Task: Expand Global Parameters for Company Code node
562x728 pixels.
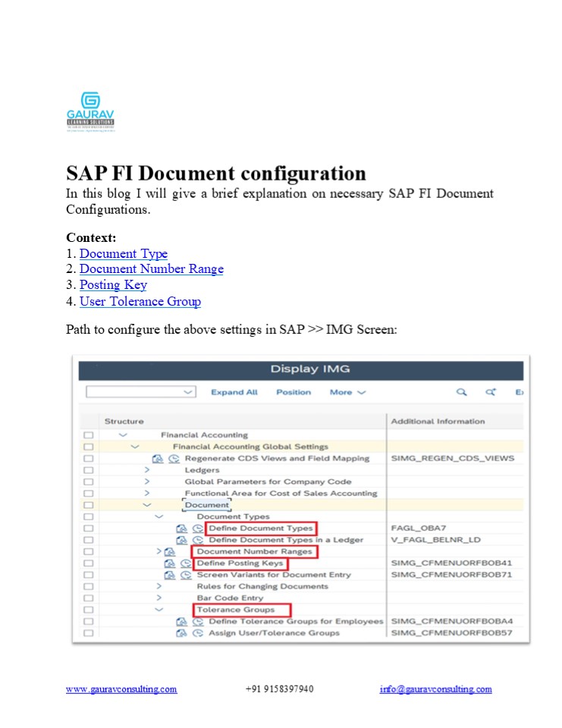Action: [x=147, y=482]
